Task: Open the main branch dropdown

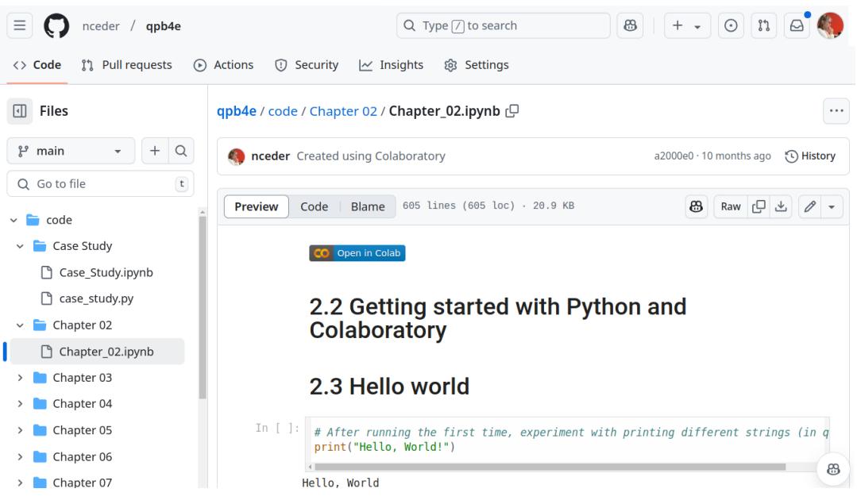Action: point(71,151)
